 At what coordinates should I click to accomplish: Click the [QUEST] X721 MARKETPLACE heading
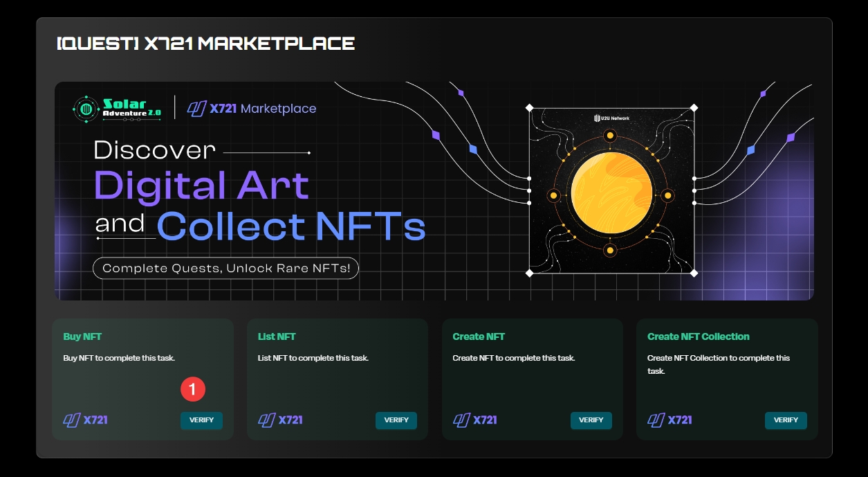tap(205, 44)
